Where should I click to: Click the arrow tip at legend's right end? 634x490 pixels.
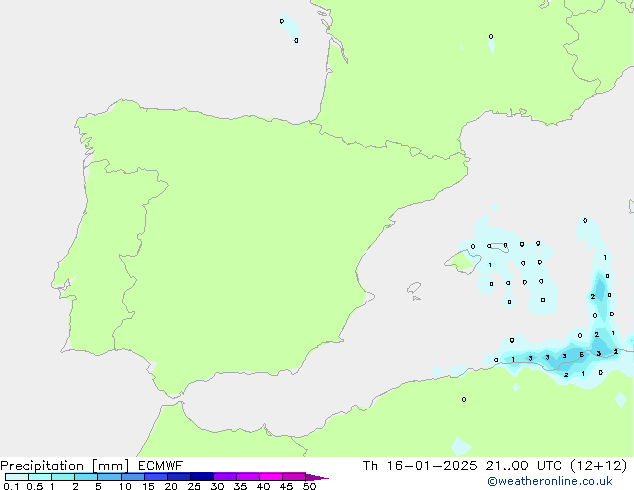(326, 478)
